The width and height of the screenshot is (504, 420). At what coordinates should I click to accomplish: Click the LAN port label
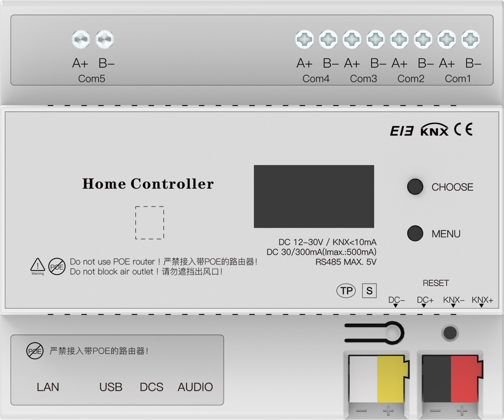[48, 387]
